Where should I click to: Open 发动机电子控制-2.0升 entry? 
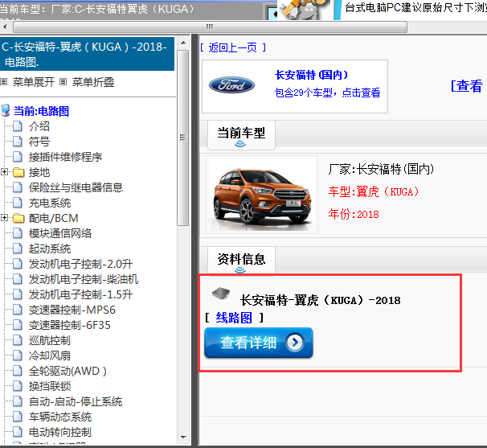click(x=80, y=264)
